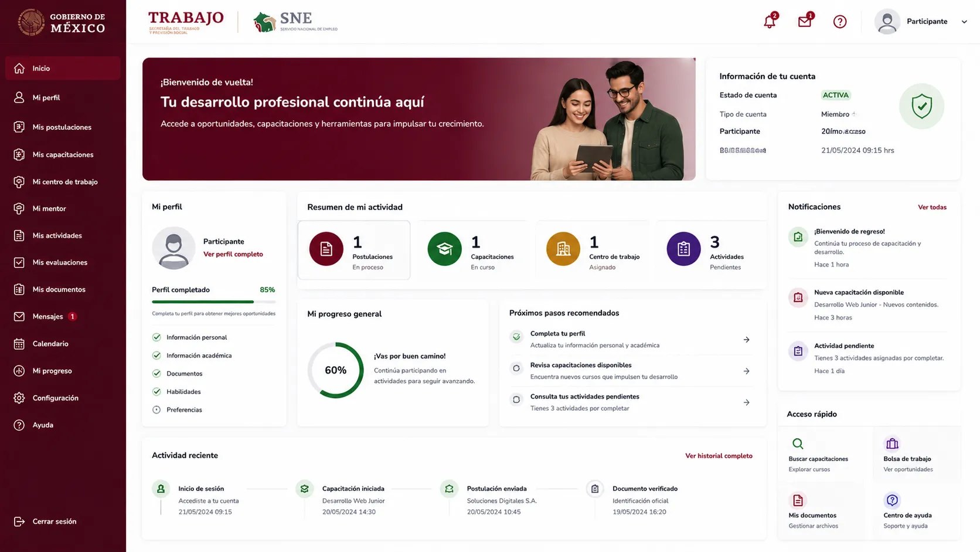Click the profile avatar in Mi perfil card
The height and width of the screenshot is (552, 980).
(173, 248)
